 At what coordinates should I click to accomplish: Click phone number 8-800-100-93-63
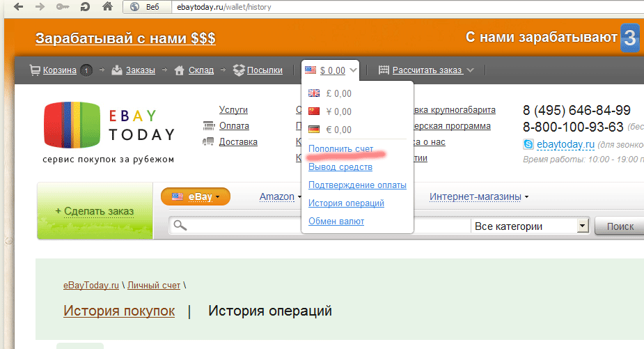[x=574, y=127]
